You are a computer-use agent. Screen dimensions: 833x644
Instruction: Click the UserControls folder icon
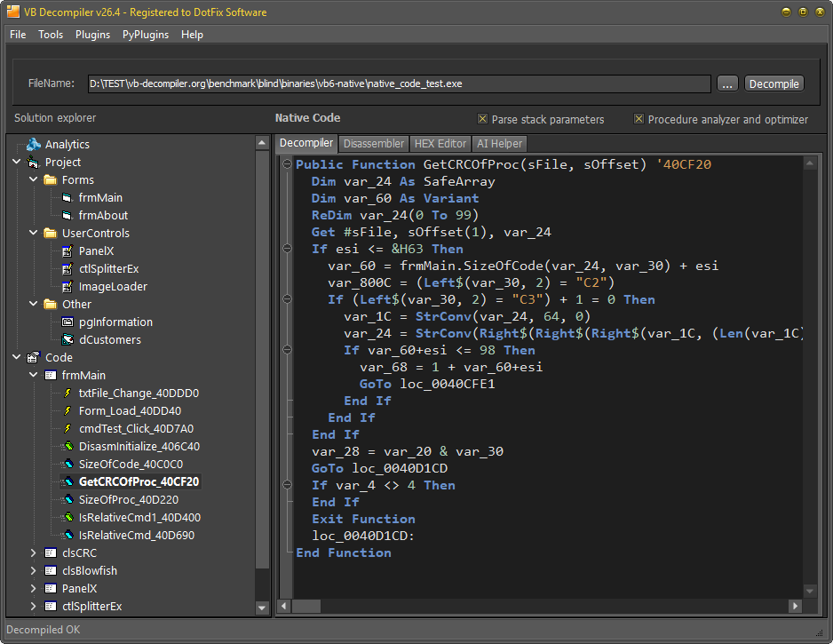click(x=51, y=233)
